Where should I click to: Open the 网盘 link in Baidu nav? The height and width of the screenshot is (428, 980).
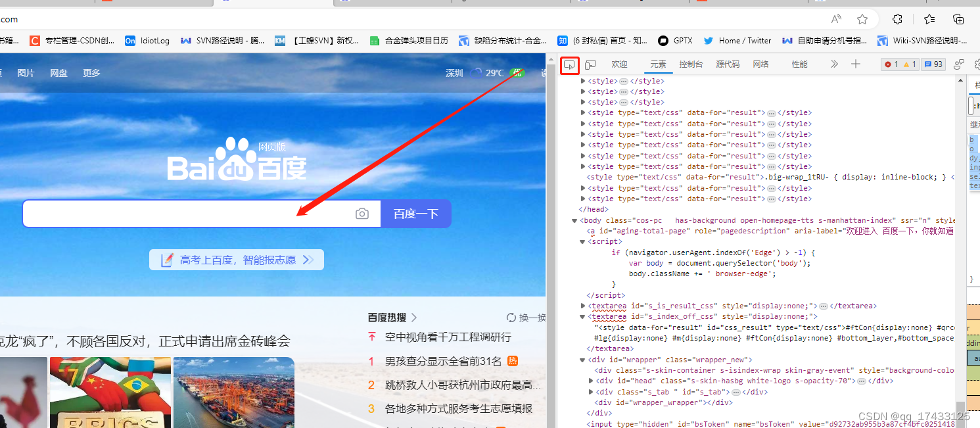coord(58,73)
